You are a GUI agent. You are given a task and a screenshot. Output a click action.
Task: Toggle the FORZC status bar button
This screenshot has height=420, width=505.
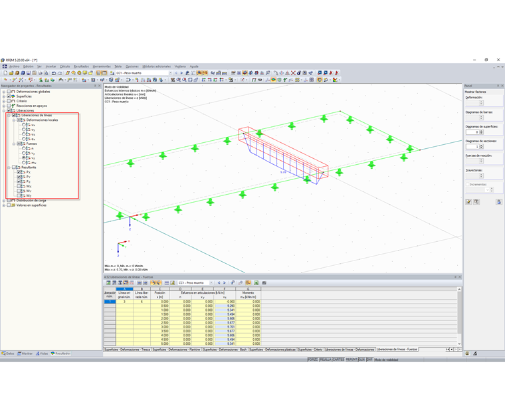(313, 360)
